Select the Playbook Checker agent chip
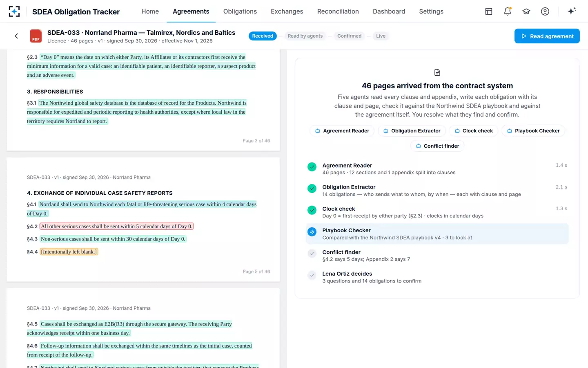 pyautogui.click(x=533, y=131)
